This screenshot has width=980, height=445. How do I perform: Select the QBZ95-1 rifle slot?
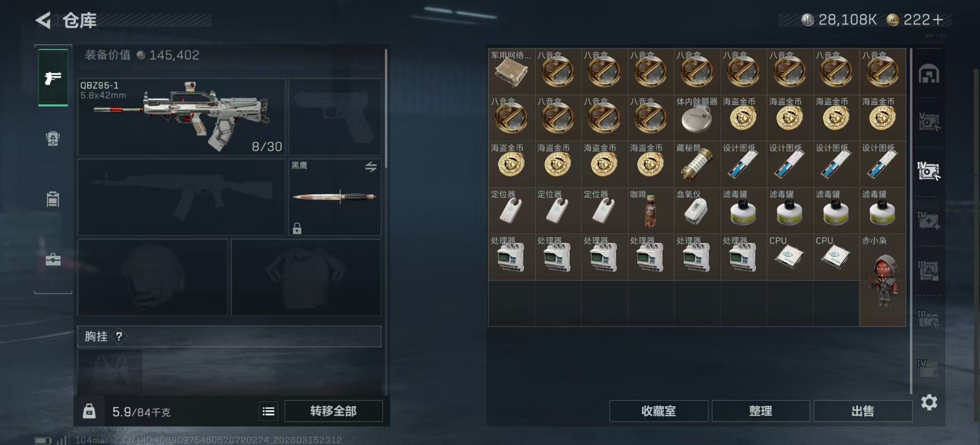181,117
